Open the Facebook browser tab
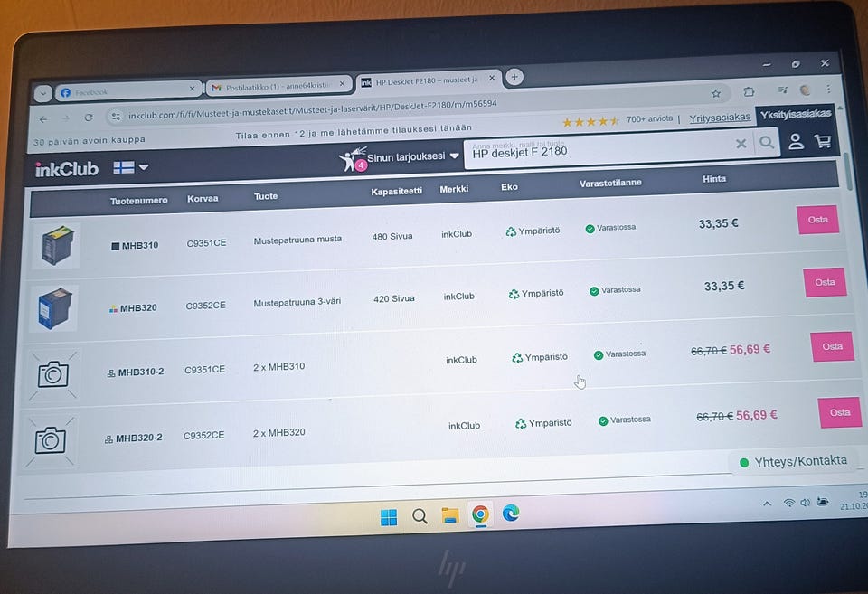Image resolution: width=868 pixels, height=594 pixels. coord(127,90)
